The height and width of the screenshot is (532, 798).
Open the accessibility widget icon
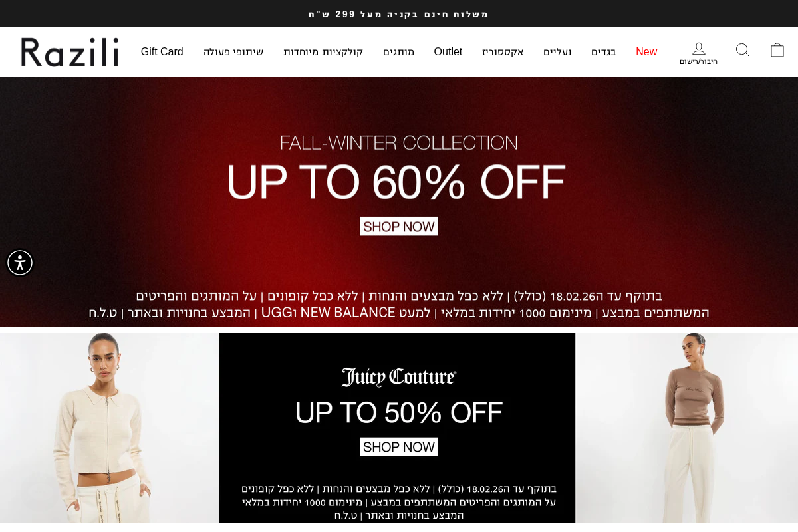tap(20, 263)
